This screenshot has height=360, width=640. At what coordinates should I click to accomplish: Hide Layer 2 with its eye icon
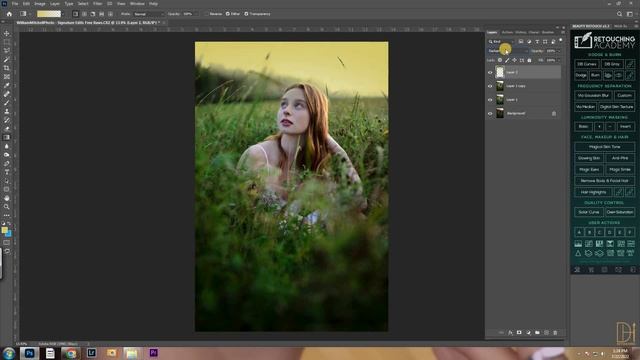[490, 73]
